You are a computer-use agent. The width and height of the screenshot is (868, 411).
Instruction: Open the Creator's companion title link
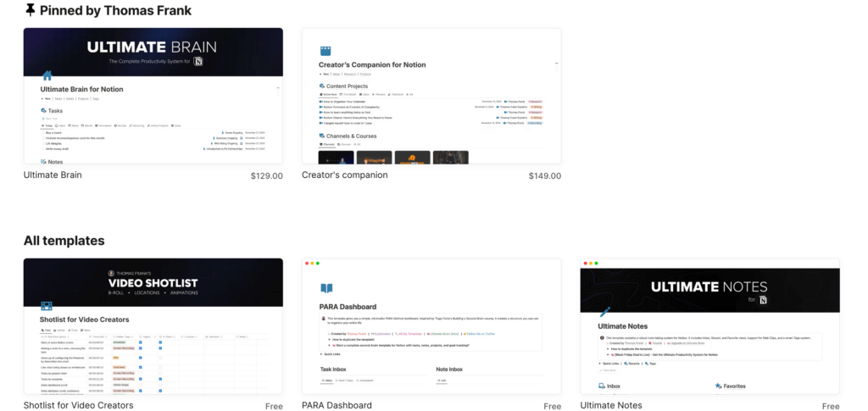click(344, 175)
